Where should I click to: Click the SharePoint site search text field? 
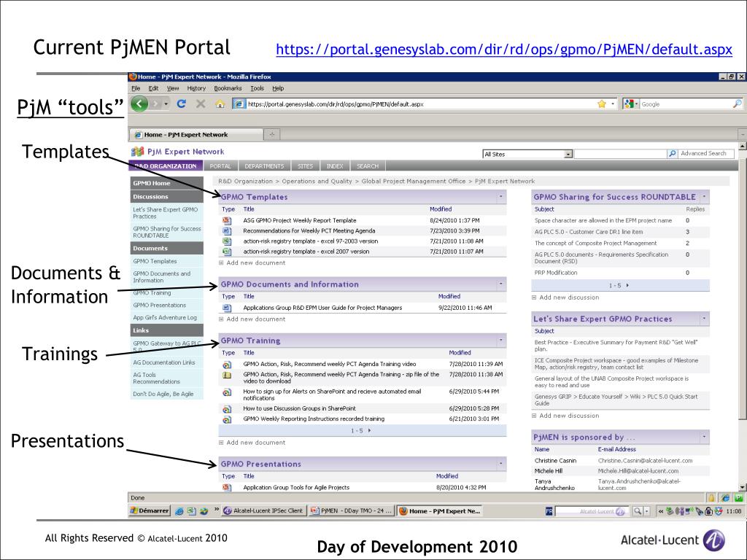click(620, 154)
